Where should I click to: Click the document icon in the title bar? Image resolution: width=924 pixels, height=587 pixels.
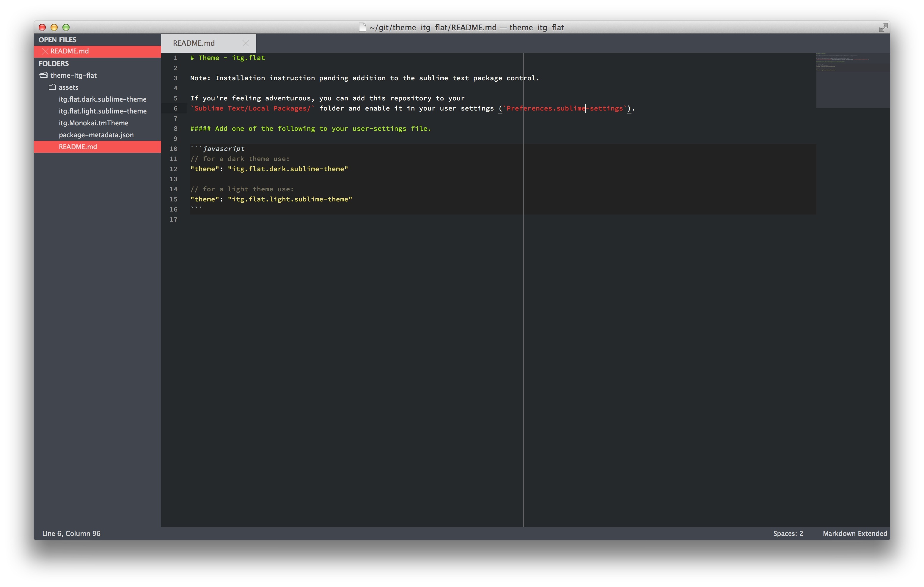tap(362, 27)
